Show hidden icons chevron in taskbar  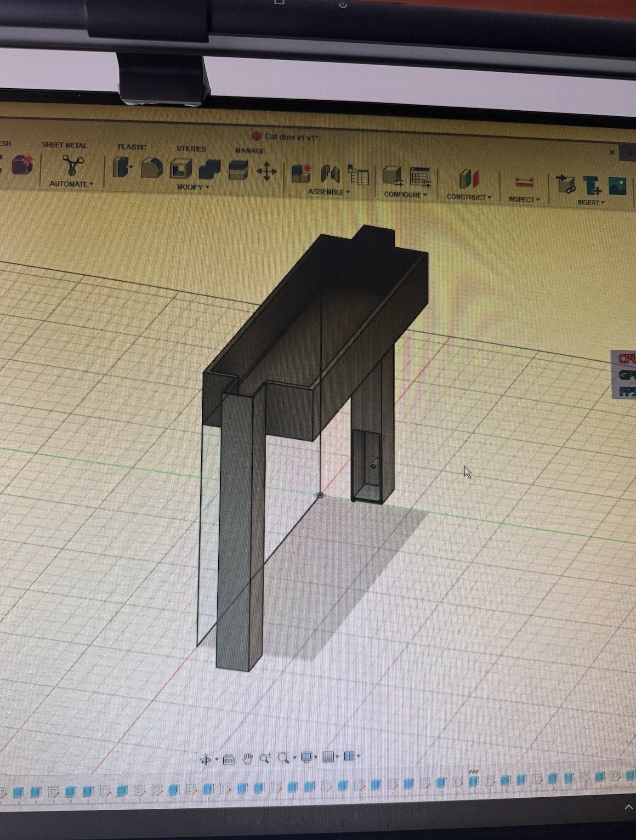628,807
